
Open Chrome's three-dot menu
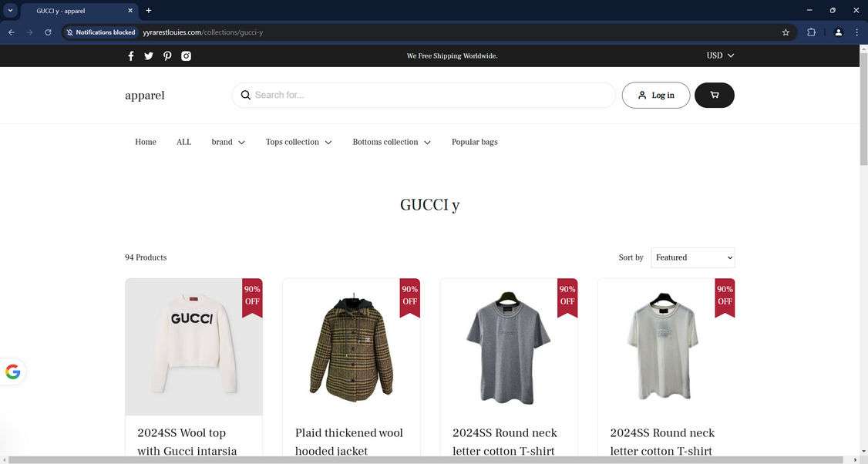coord(857,32)
